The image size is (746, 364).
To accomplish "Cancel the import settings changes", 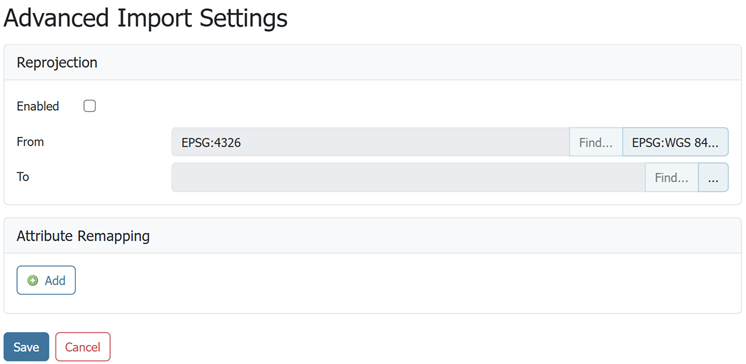I will point(83,347).
